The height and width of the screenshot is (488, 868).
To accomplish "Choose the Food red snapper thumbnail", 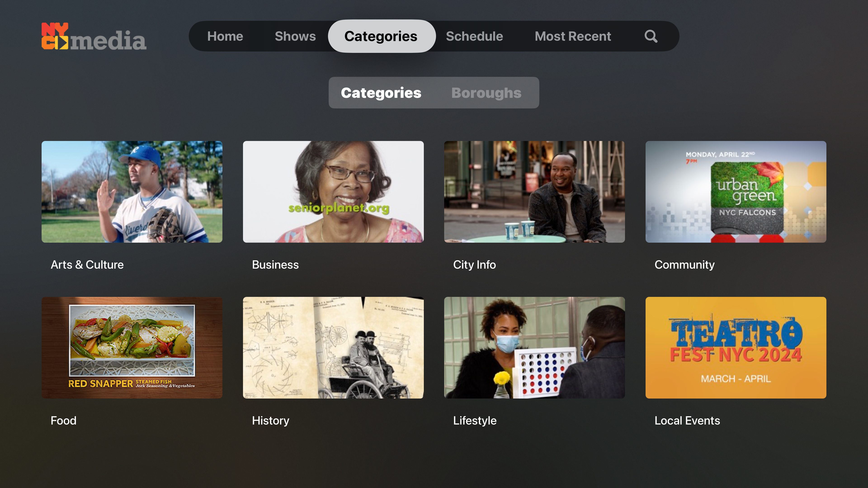I will 132,347.
